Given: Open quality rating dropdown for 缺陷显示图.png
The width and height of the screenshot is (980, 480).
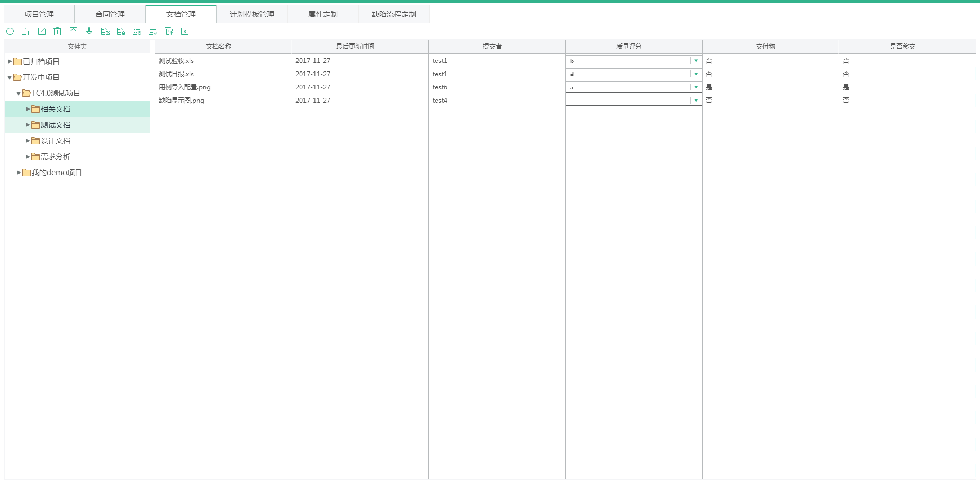Looking at the screenshot, I should pos(696,101).
